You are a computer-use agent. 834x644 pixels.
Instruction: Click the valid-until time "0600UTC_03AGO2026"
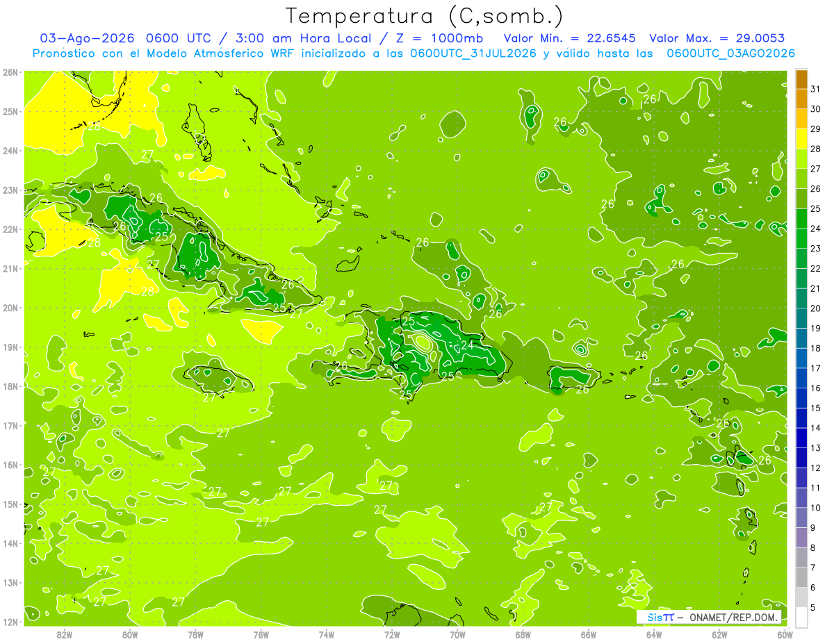[x=731, y=53]
